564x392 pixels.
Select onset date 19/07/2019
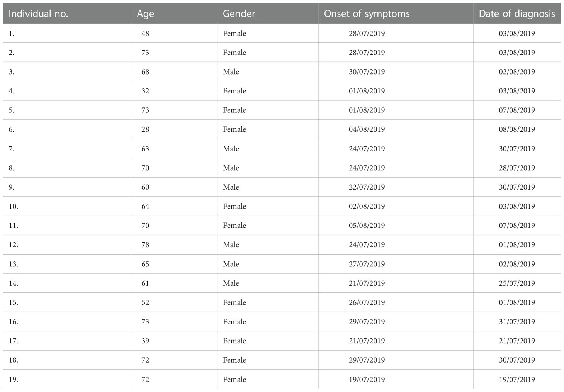pos(367,379)
